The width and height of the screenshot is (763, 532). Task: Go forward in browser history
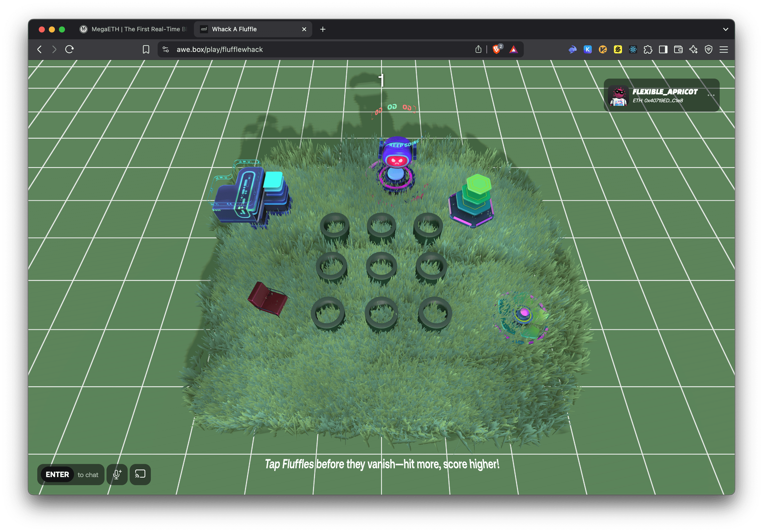click(x=54, y=50)
